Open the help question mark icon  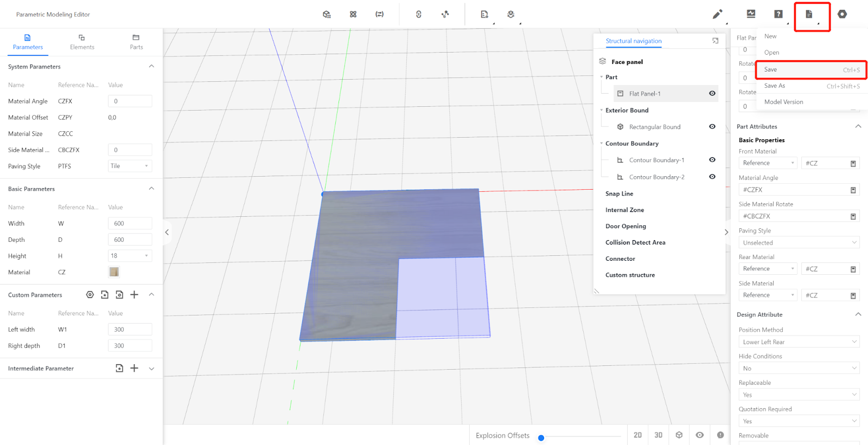[x=778, y=14]
